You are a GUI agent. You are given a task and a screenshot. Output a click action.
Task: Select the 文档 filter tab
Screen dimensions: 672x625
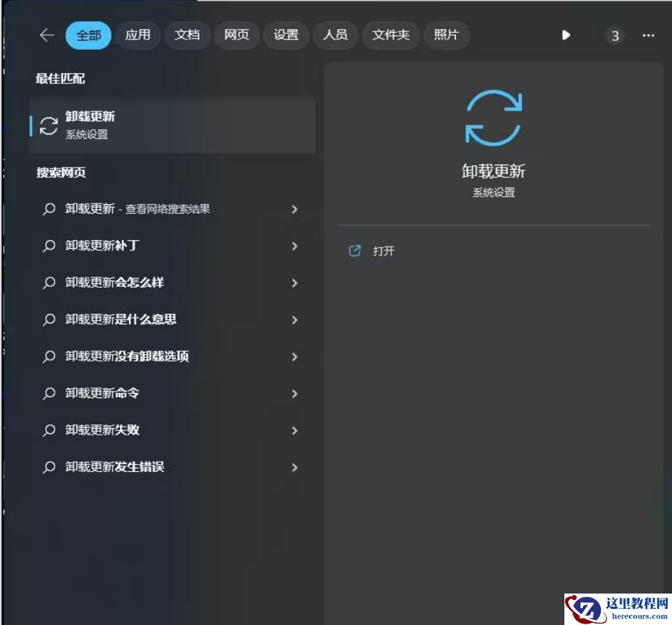coord(187,35)
